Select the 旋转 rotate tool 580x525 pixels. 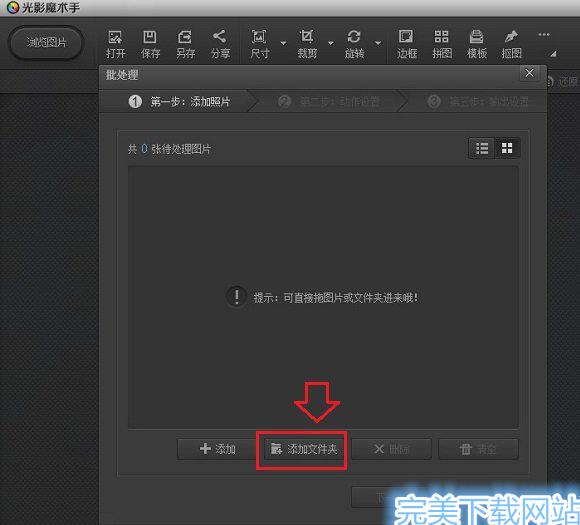354,44
